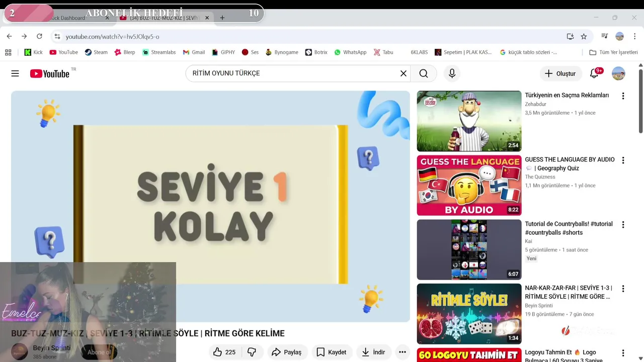Open Chrome apps grid in bookmarks bar

coord(8,52)
